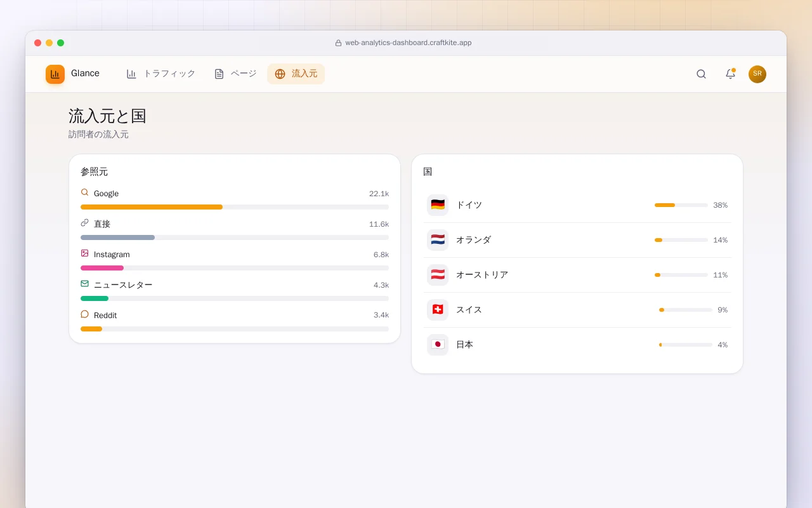The height and width of the screenshot is (508, 812).
Task: Click the Austrian flag icon
Action: pyautogui.click(x=438, y=275)
